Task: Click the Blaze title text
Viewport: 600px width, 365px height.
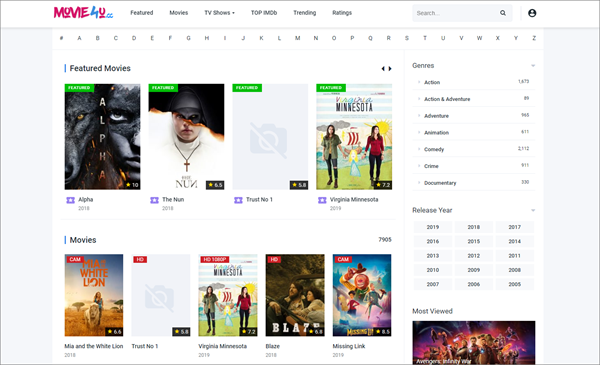Action: tap(272, 346)
